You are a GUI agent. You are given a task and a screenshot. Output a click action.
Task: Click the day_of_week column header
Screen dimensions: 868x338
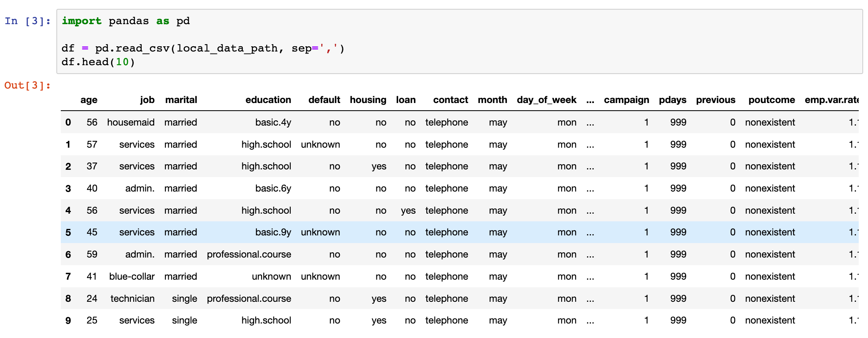(x=546, y=100)
